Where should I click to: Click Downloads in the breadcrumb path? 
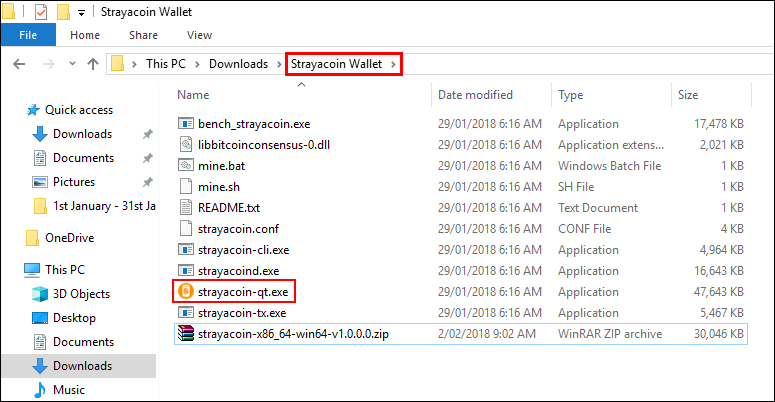pyautogui.click(x=238, y=64)
